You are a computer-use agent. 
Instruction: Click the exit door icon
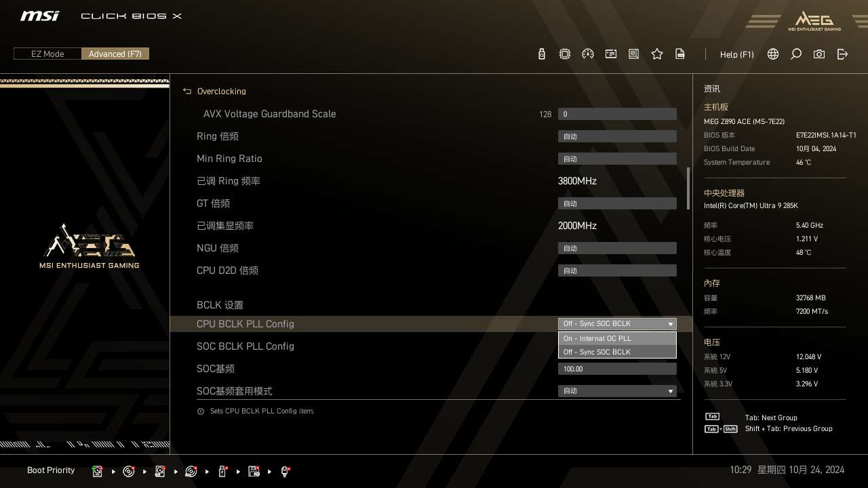point(842,54)
